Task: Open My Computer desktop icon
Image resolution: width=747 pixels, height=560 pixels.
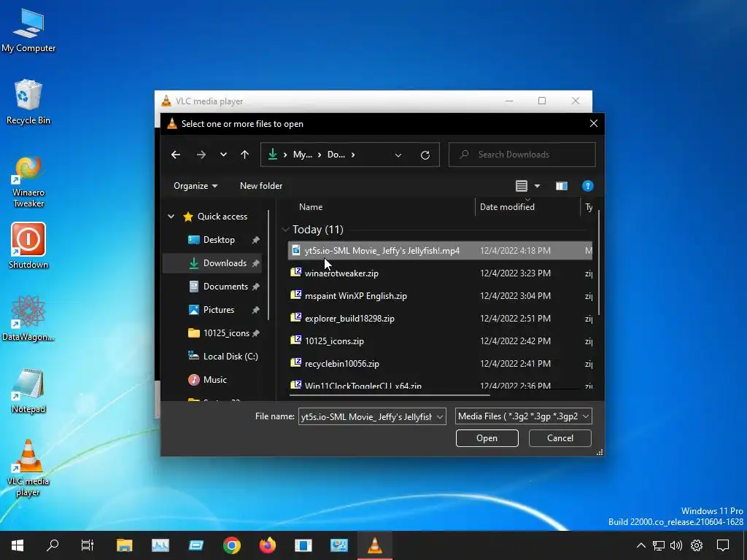Action: pyautogui.click(x=28, y=30)
